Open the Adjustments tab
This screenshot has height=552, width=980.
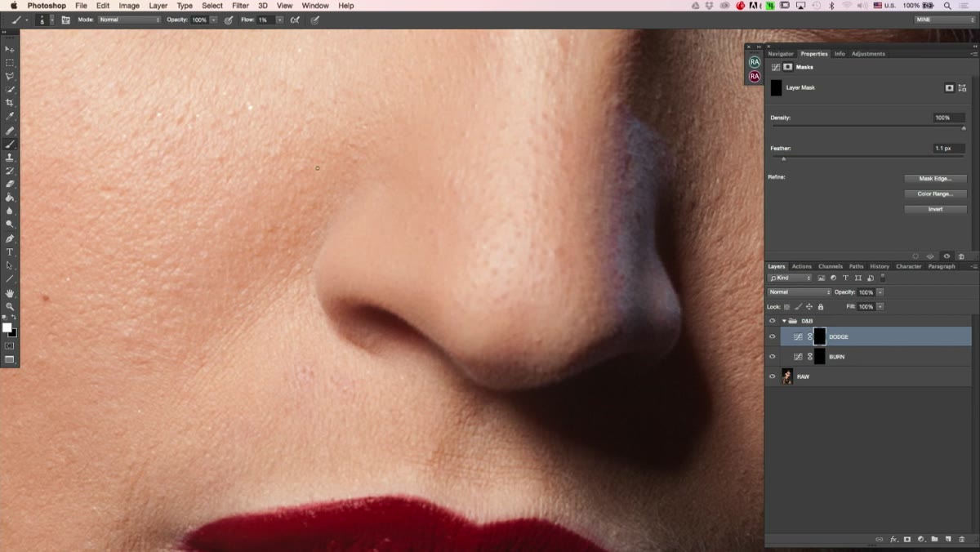pos(868,54)
